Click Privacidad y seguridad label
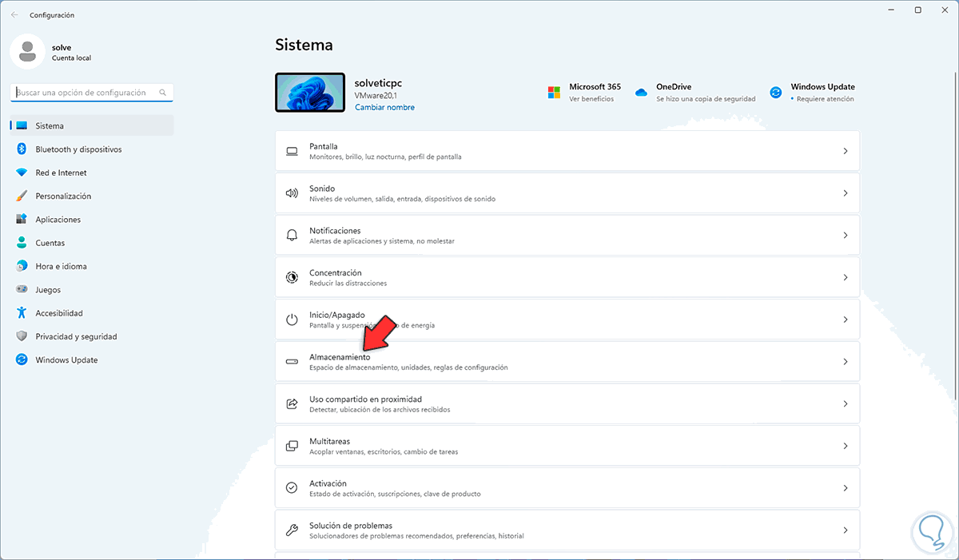 click(x=76, y=336)
